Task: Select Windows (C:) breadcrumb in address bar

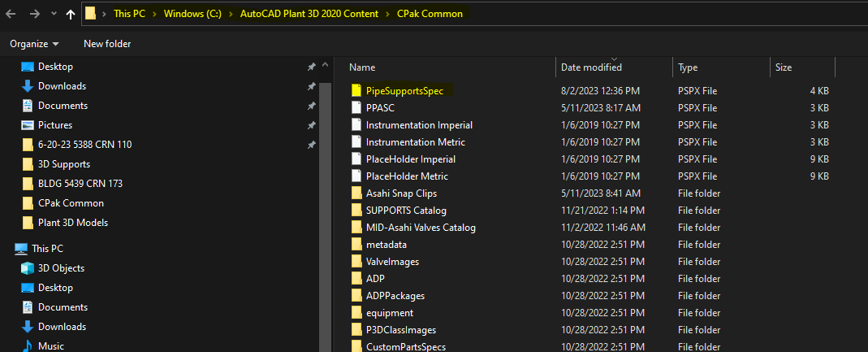Action: pos(192,14)
